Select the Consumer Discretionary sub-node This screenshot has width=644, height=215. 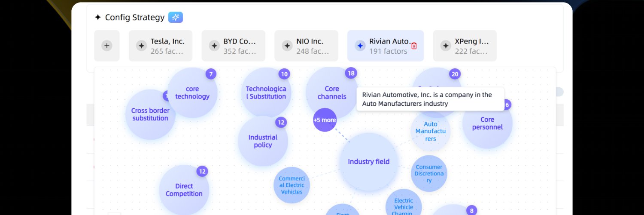(x=429, y=174)
